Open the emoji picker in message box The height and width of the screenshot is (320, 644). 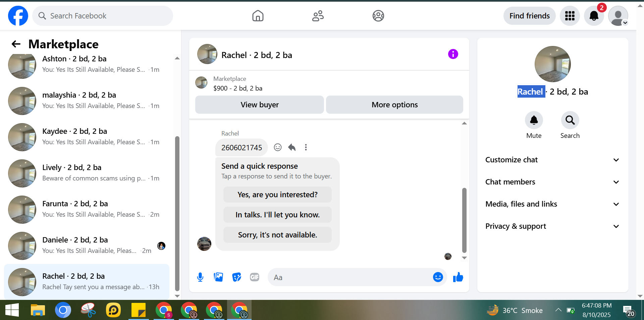[x=438, y=277]
